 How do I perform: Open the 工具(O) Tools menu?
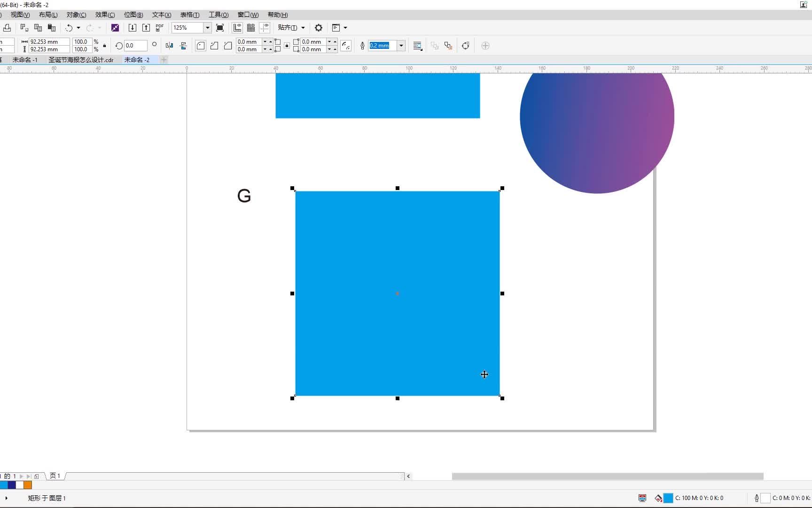pyautogui.click(x=219, y=15)
